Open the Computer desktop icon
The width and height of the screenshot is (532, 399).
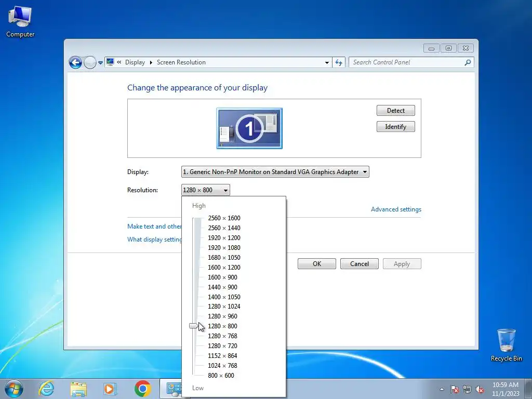20,22
